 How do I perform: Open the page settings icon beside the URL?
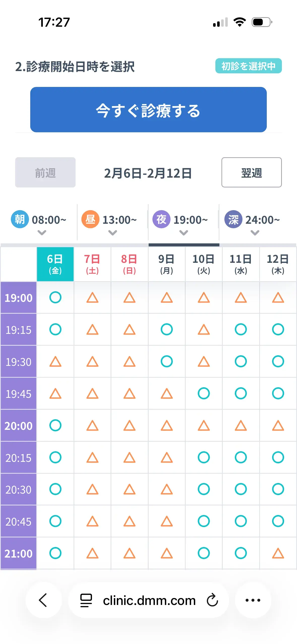point(86,600)
